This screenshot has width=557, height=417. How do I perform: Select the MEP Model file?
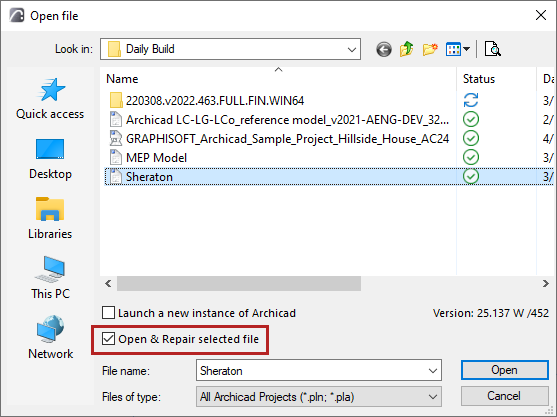[148, 157]
